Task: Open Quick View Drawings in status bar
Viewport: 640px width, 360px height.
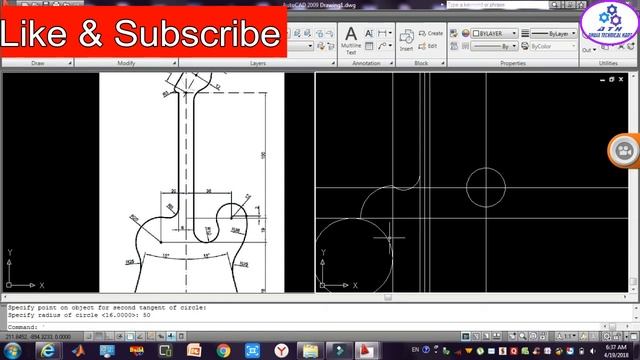Action: (x=497, y=336)
